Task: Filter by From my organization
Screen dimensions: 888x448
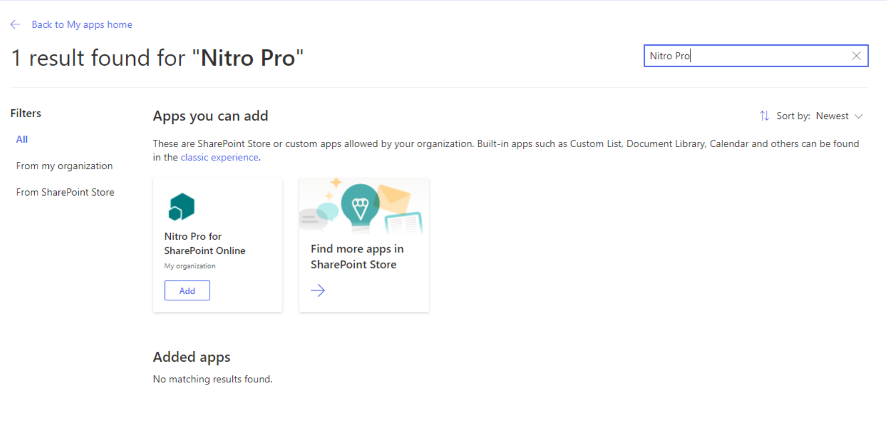Action: (64, 166)
